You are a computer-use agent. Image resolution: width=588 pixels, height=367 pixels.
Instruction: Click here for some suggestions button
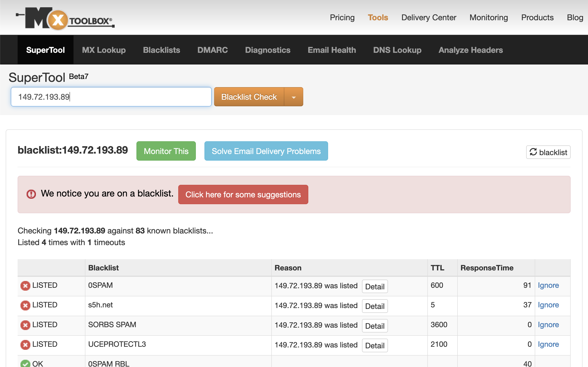(x=243, y=195)
